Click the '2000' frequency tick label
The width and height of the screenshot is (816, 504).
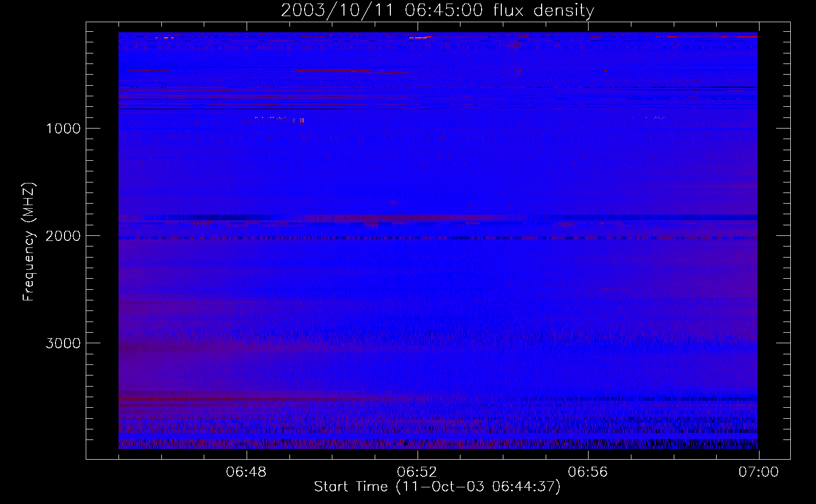coord(63,236)
